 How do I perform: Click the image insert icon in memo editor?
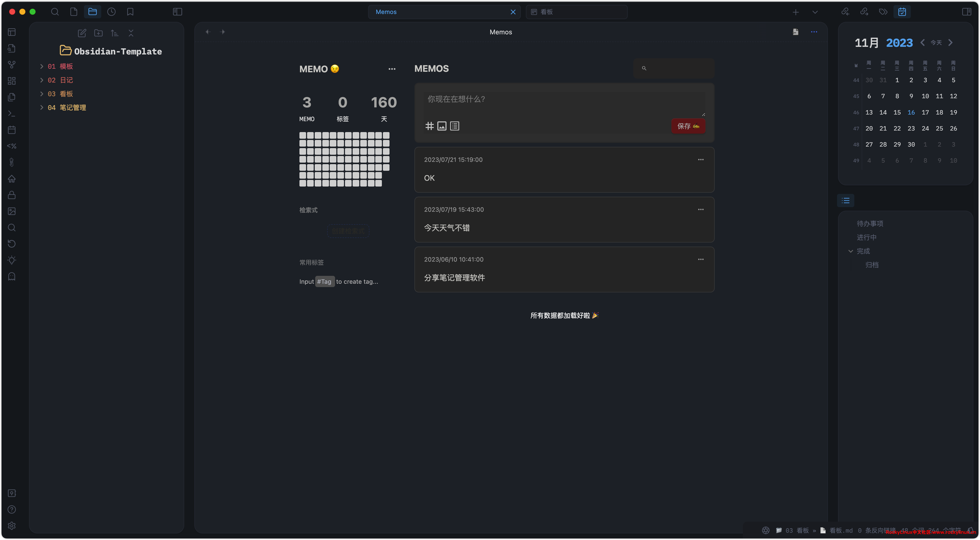click(442, 126)
